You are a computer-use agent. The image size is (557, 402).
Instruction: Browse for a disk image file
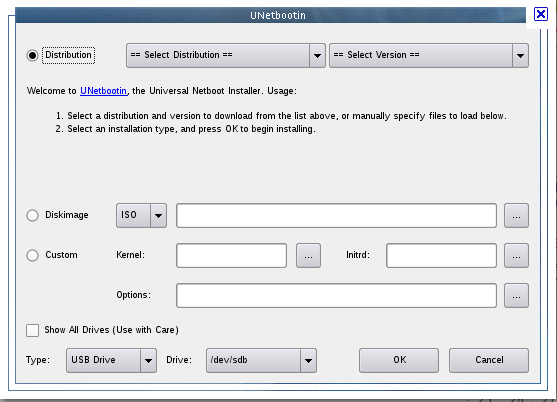click(516, 215)
